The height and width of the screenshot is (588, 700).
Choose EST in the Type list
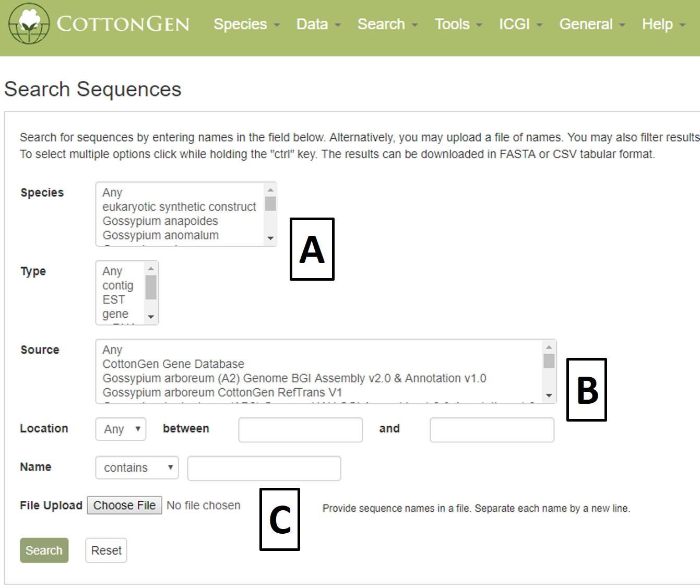[114, 299]
